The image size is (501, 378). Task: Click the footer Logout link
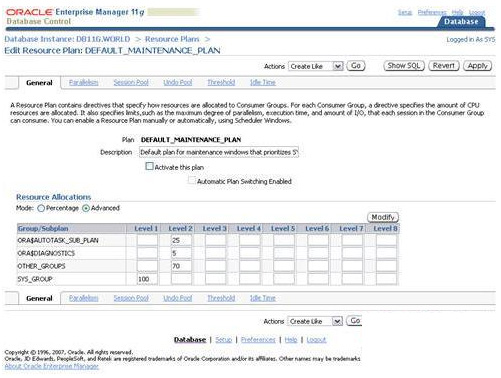click(316, 340)
